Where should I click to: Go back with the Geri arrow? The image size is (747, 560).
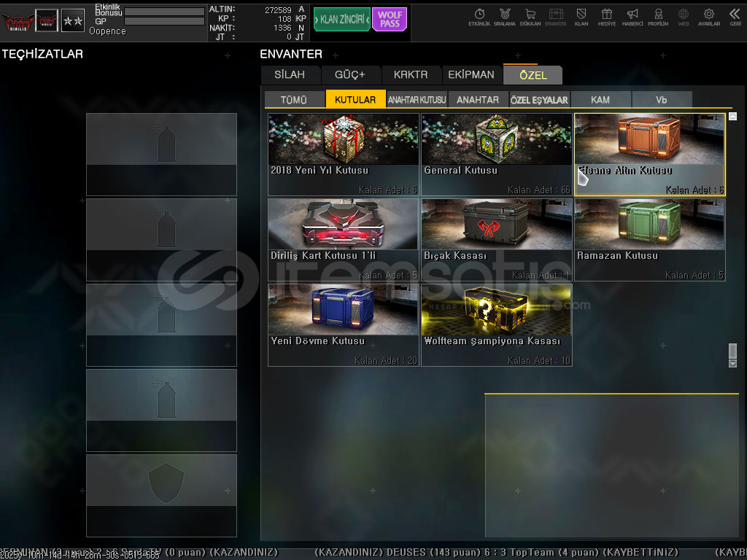[x=735, y=17]
